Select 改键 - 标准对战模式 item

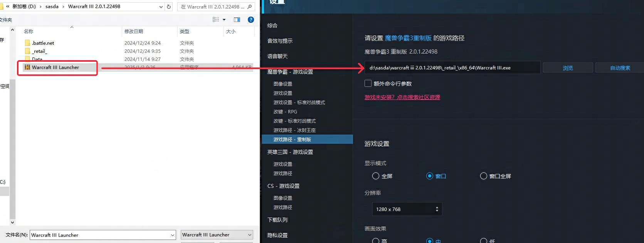tap(294, 121)
